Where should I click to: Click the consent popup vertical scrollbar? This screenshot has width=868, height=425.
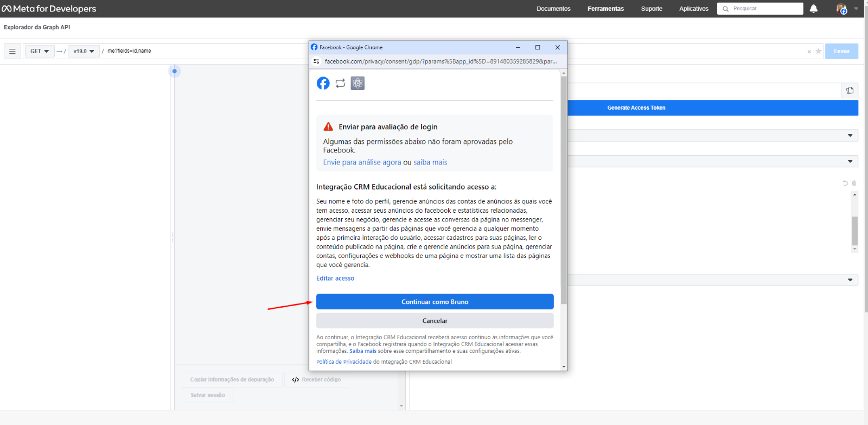[x=564, y=190]
